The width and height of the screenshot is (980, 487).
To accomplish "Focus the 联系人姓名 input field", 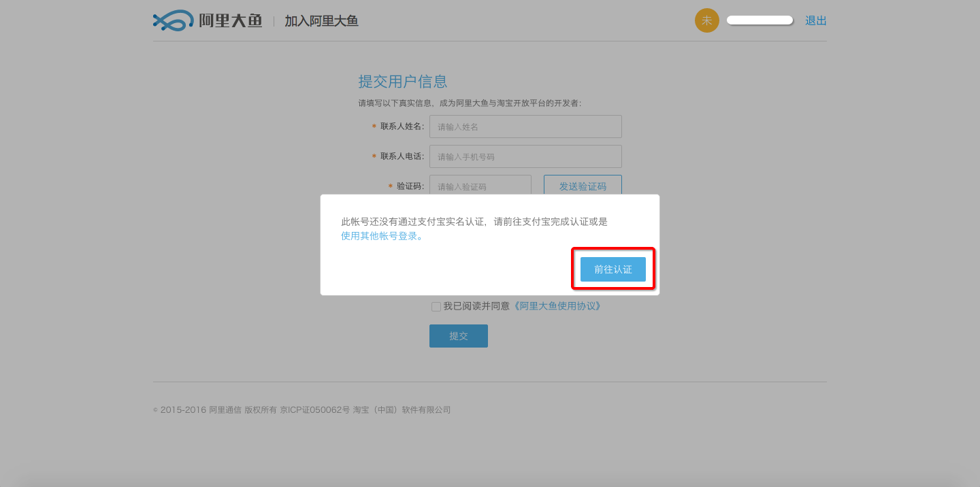I will [x=525, y=127].
